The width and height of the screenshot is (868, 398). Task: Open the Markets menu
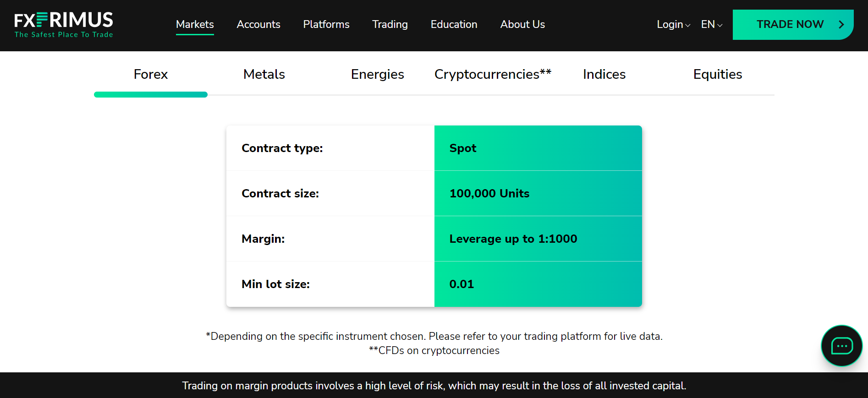click(x=195, y=24)
